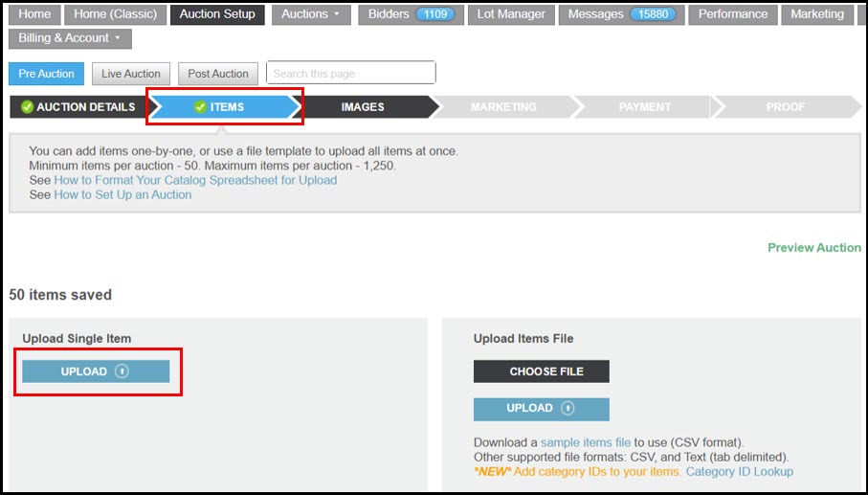Open the Messages tab
Viewport: 868px width, 495px height.
(622, 14)
